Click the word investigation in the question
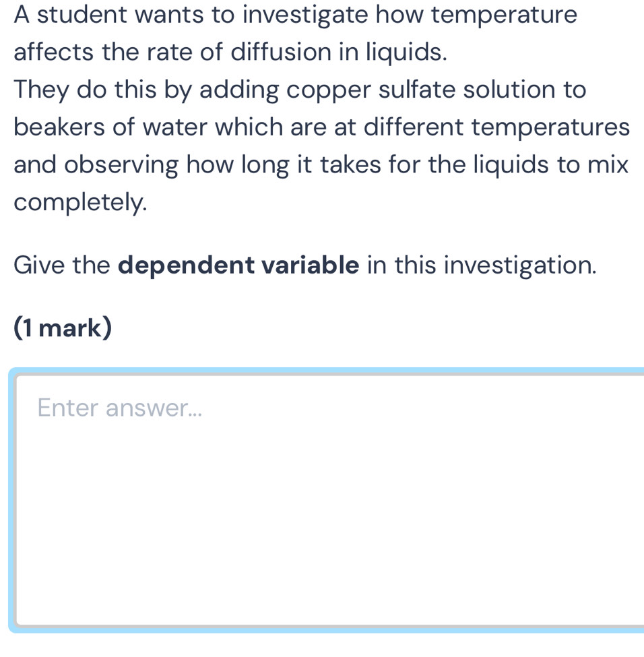 pos(517,265)
